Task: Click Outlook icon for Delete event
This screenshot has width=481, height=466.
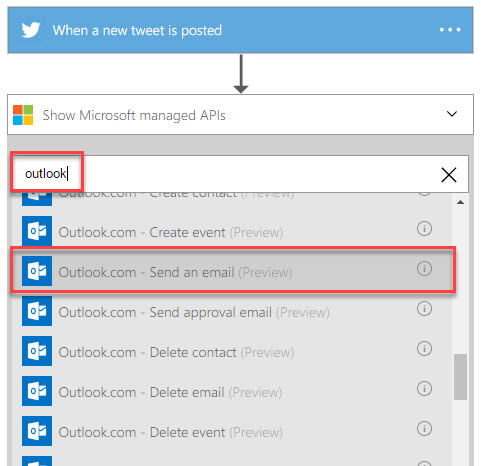Action: [x=37, y=431]
